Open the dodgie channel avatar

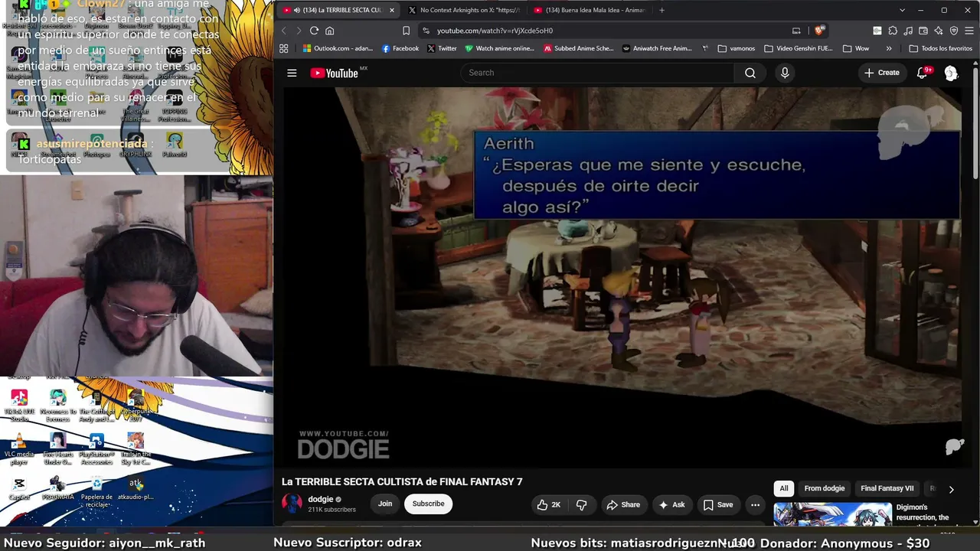292,503
